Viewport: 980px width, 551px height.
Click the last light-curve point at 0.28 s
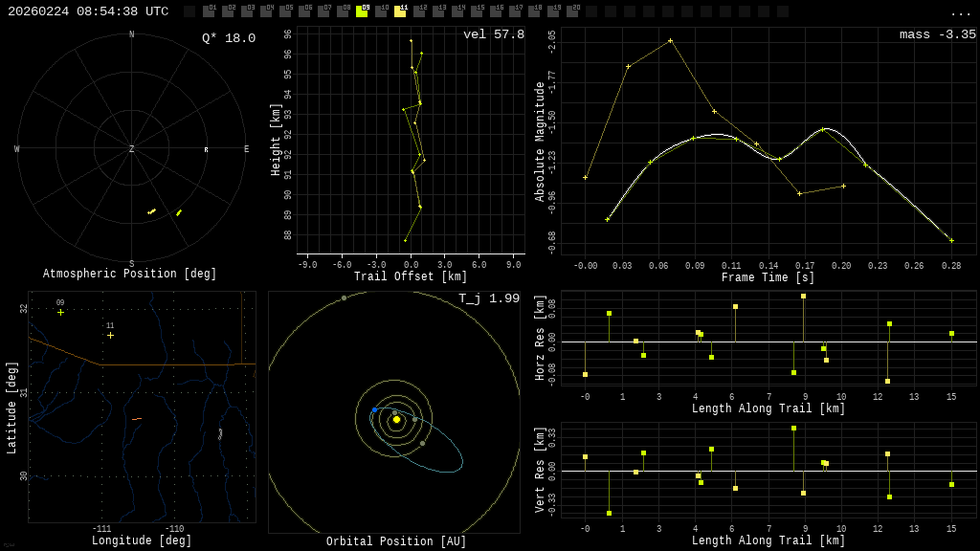[x=952, y=240]
